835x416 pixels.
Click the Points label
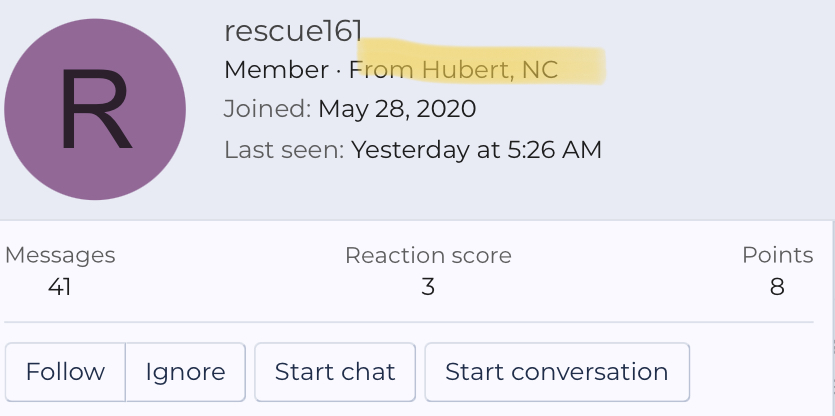point(777,255)
